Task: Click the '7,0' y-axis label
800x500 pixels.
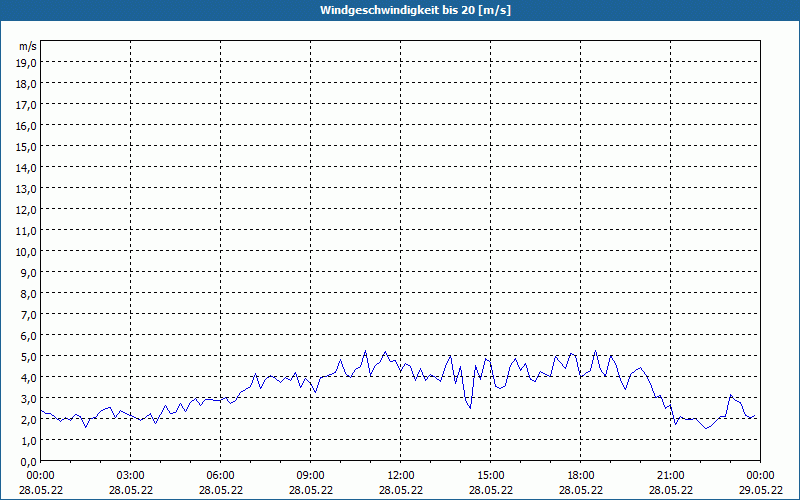Action: (x=29, y=315)
